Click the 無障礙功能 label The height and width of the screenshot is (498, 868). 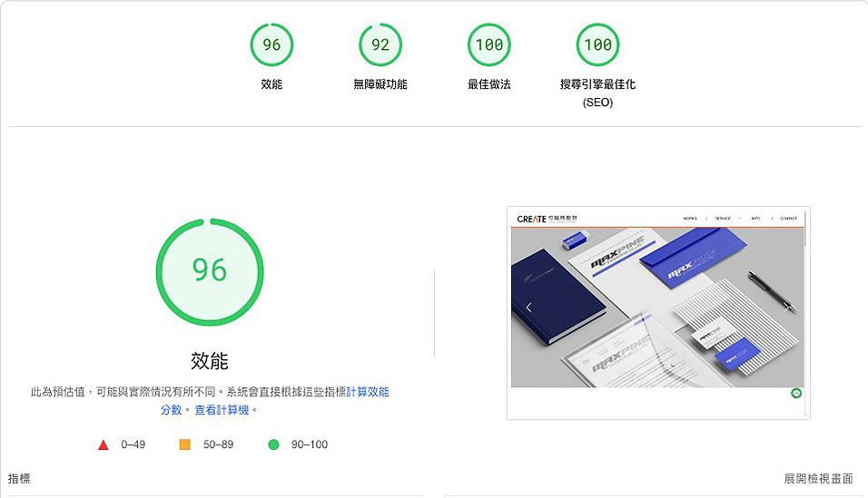(x=380, y=84)
